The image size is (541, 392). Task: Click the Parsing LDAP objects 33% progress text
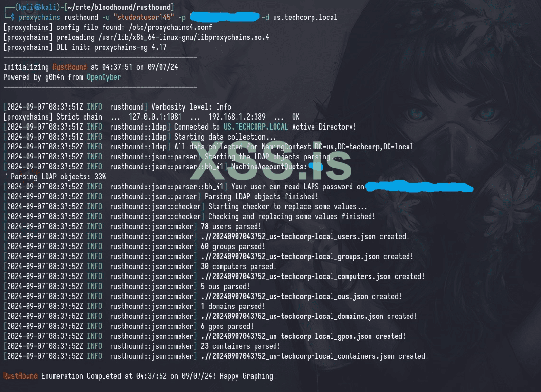[58, 177]
